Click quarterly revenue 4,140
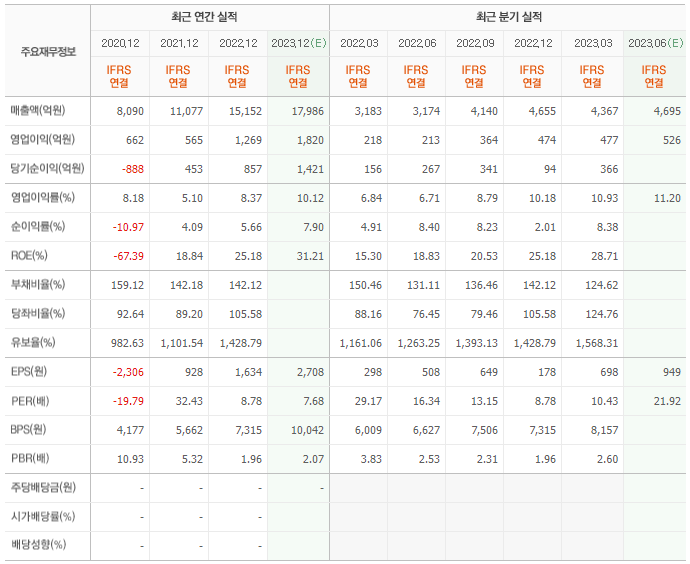 [x=484, y=111]
